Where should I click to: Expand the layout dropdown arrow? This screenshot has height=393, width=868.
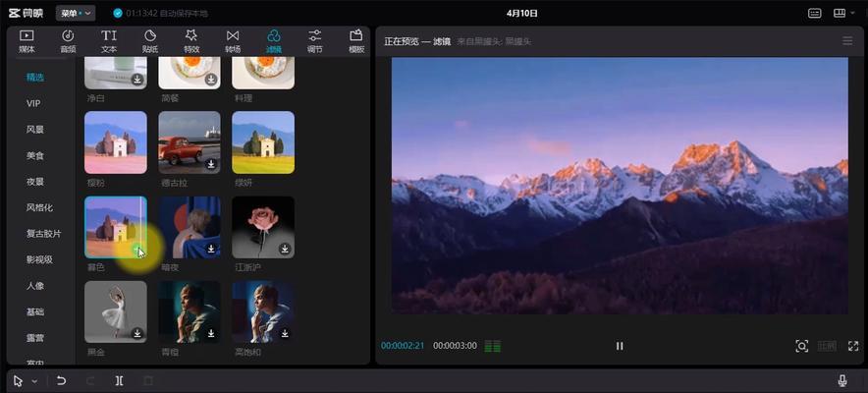tap(852, 13)
